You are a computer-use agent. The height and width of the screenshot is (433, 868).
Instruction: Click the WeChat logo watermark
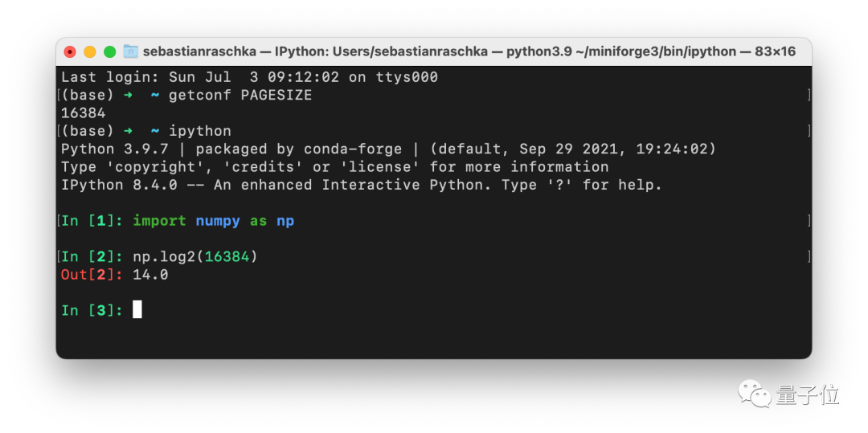[x=754, y=393]
